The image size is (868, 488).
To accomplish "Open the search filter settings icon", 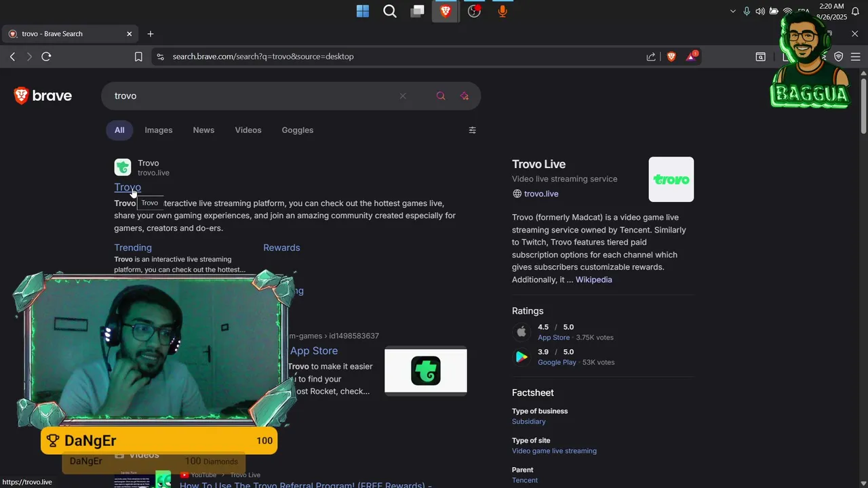I will click(x=473, y=130).
